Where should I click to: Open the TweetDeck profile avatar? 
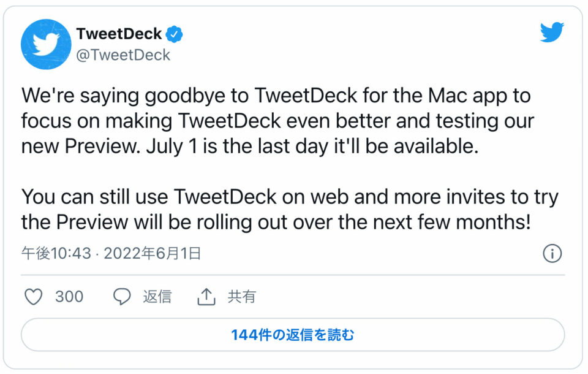point(46,44)
